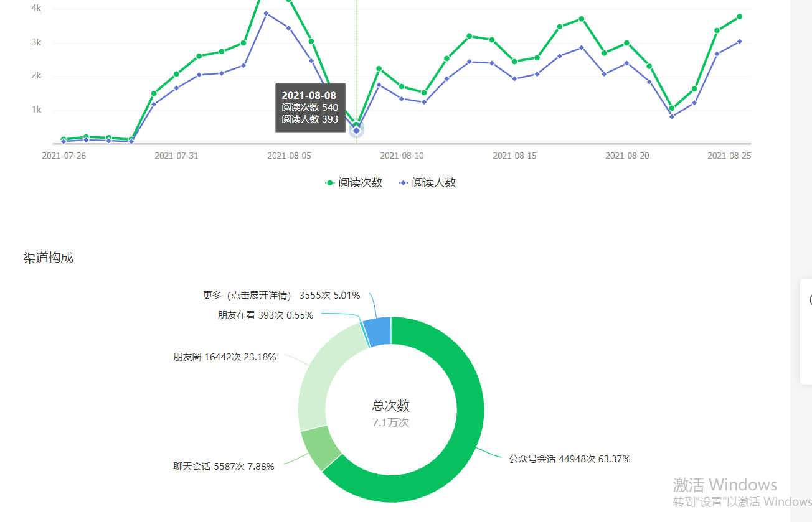This screenshot has width=812, height=522.
Task: Click the highlighted 2021-08-08 blue data point
Action: pos(356,131)
